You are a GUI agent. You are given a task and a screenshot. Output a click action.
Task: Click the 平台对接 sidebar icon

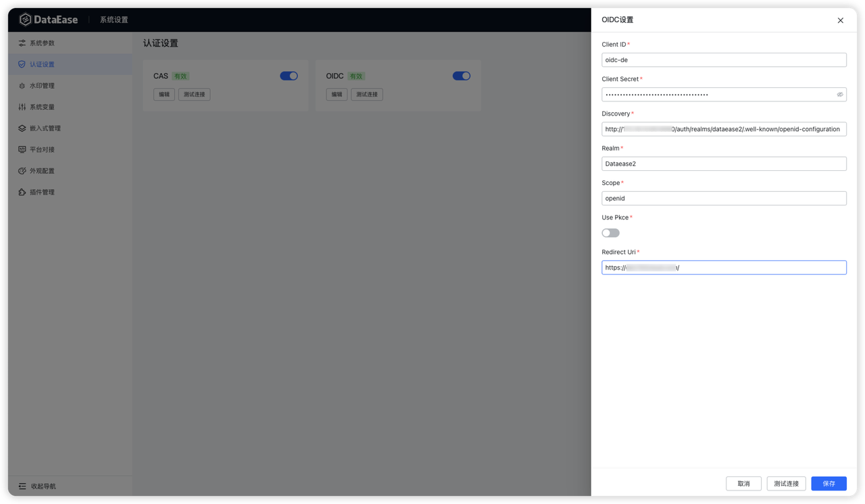pos(22,149)
